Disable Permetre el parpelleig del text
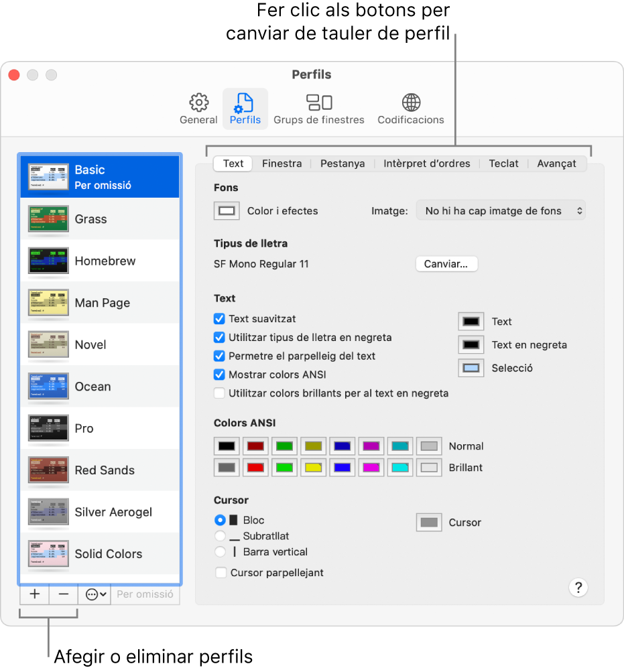The height and width of the screenshot is (672, 624). [219, 356]
